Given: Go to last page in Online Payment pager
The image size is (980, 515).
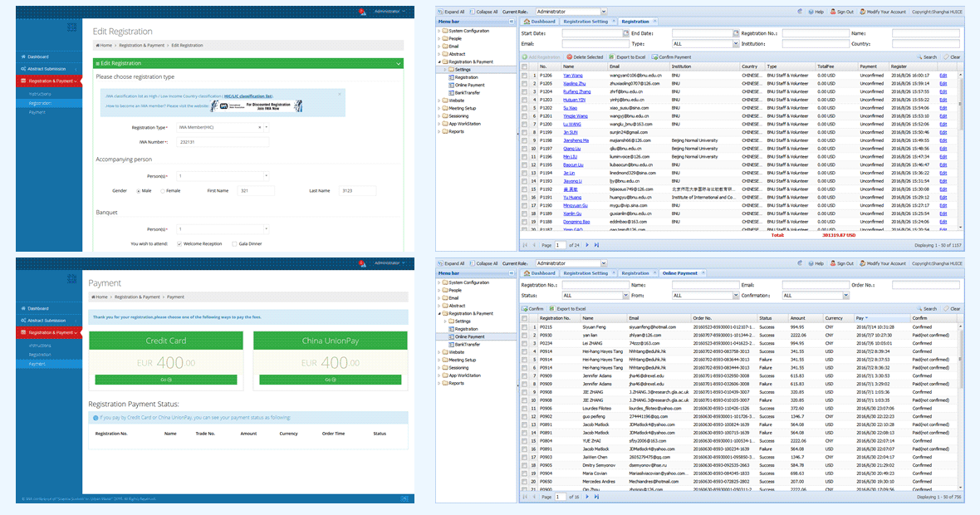Looking at the screenshot, I should [596, 497].
